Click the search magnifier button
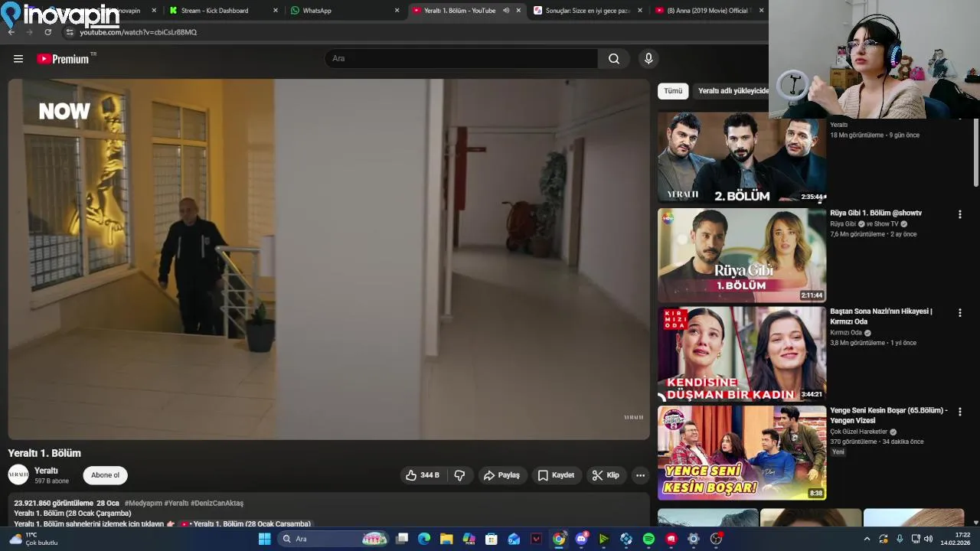Image resolution: width=980 pixels, height=551 pixels. pos(614,59)
